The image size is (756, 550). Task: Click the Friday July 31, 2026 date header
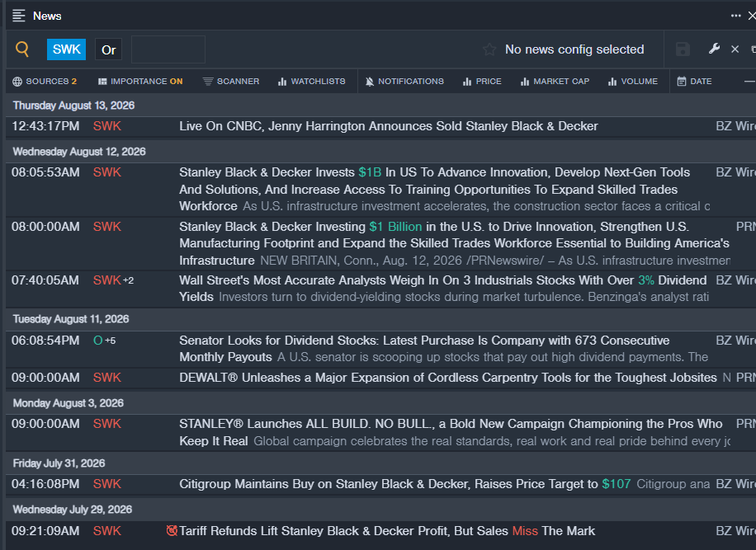point(59,463)
